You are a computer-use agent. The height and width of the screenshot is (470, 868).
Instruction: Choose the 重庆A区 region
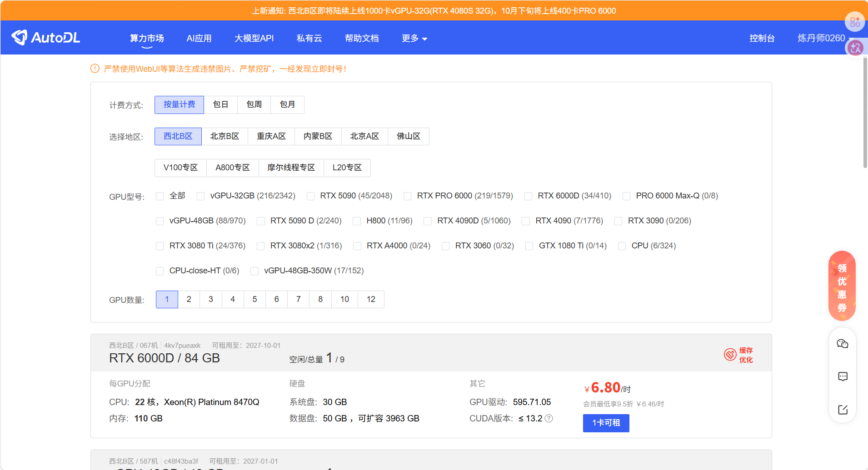coord(271,136)
